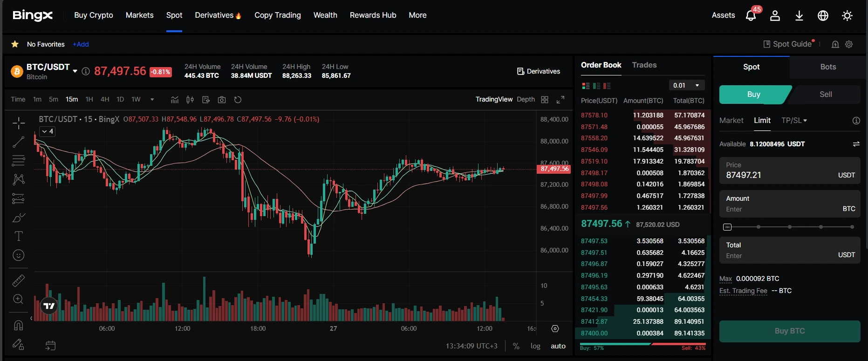Open the multi-chart grid layout
The image size is (868, 361).
tap(545, 100)
